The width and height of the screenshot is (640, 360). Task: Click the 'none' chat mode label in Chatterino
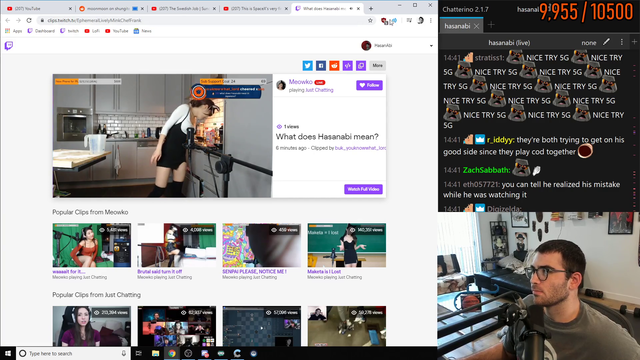coord(589,42)
